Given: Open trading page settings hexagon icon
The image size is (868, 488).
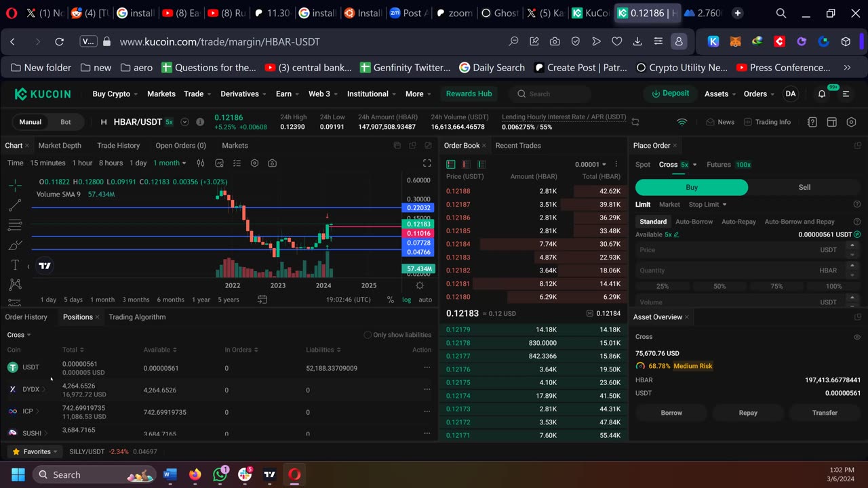Looking at the screenshot, I should [x=852, y=122].
